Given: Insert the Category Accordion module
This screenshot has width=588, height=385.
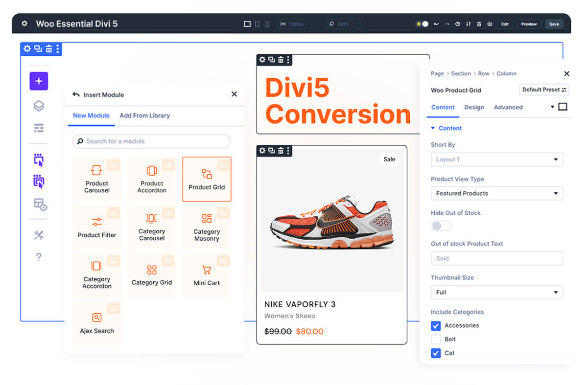Looking at the screenshot, I should point(97,275).
